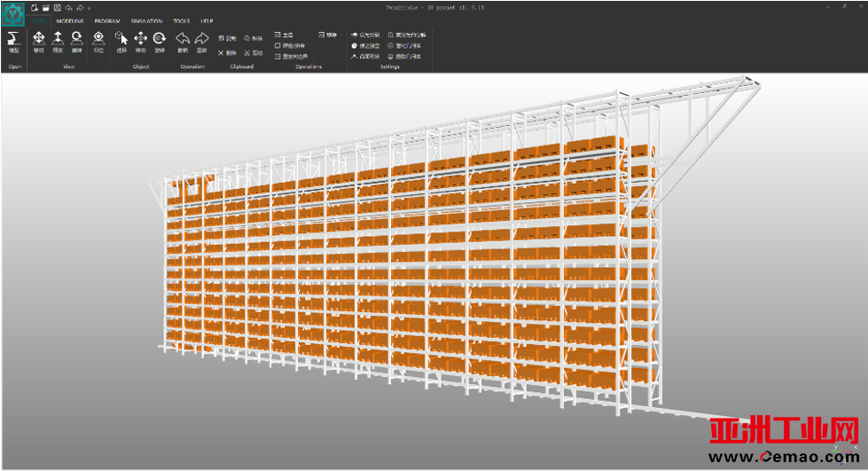Activate the Object select cursor tool
The width and height of the screenshot is (868, 471).
[x=121, y=42]
